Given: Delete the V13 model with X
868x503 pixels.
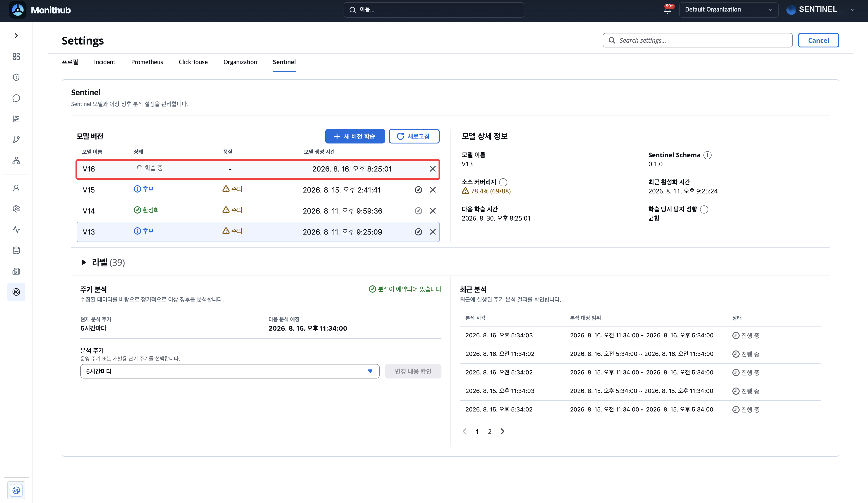Looking at the screenshot, I should click(433, 232).
